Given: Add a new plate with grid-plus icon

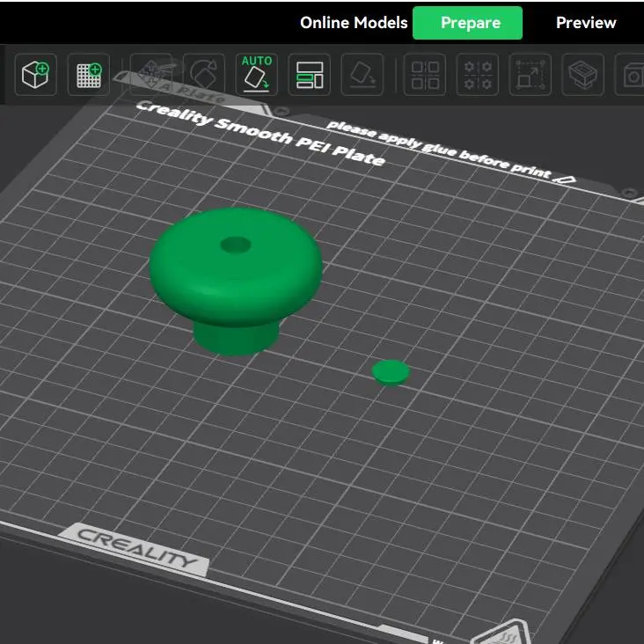Looking at the screenshot, I should 88,75.
